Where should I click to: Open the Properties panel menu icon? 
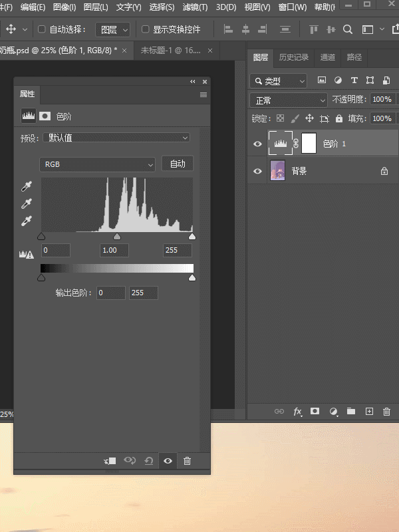click(x=203, y=94)
